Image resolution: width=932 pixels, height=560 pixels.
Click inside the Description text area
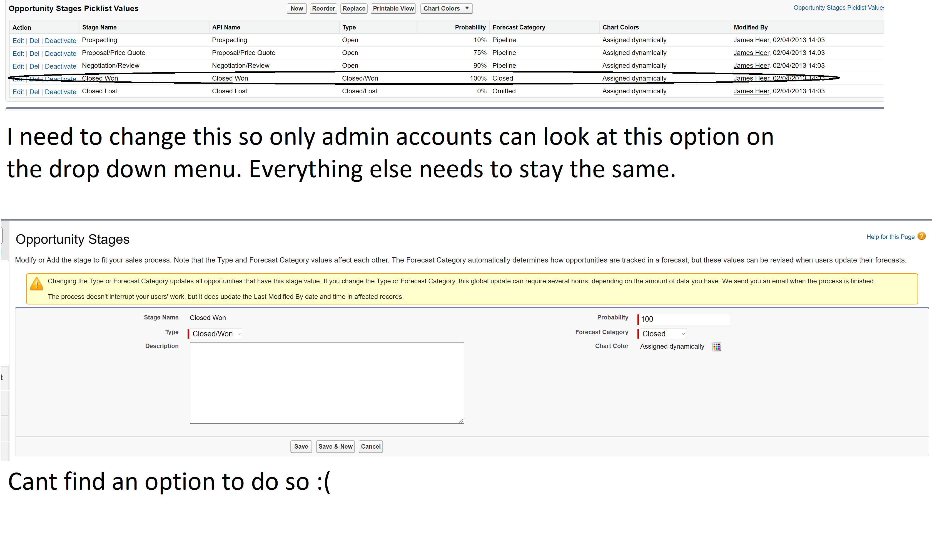click(327, 383)
